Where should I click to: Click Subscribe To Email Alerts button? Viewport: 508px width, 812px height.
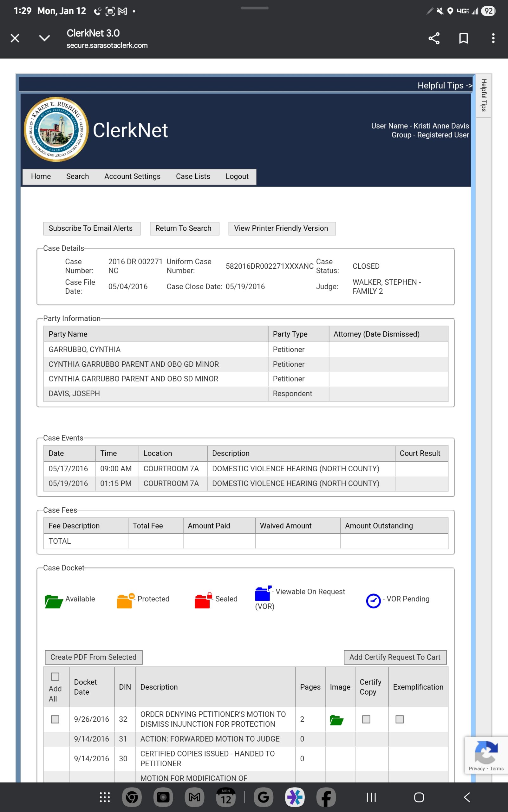pyautogui.click(x=92, y=229)
